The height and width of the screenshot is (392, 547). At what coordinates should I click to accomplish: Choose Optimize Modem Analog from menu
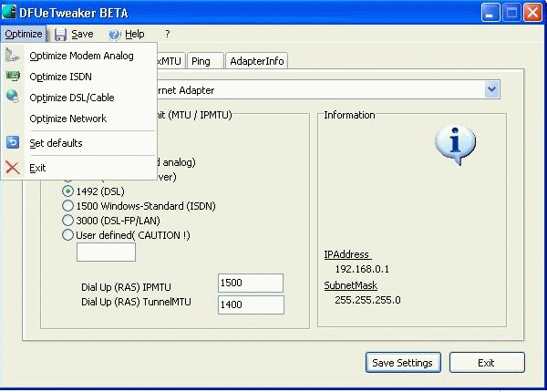coord(81,56)
